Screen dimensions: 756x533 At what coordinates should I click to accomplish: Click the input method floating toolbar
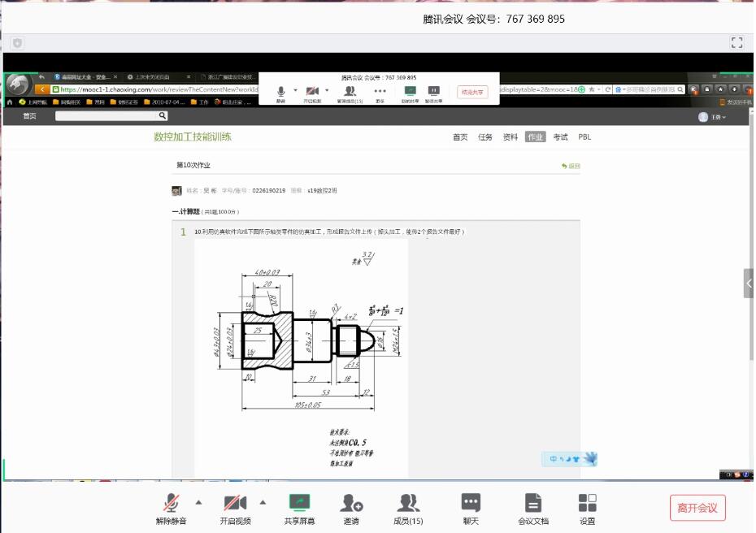tap(569, 459)
